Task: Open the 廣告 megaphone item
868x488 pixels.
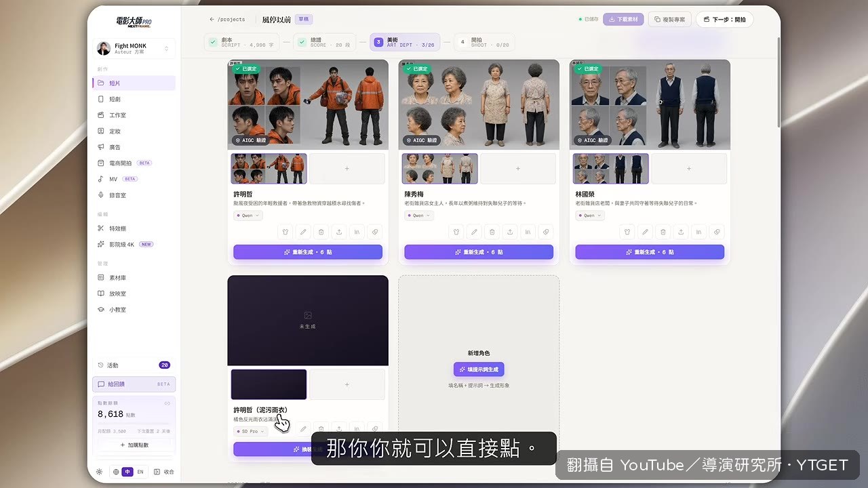Action: click(134, 147)
